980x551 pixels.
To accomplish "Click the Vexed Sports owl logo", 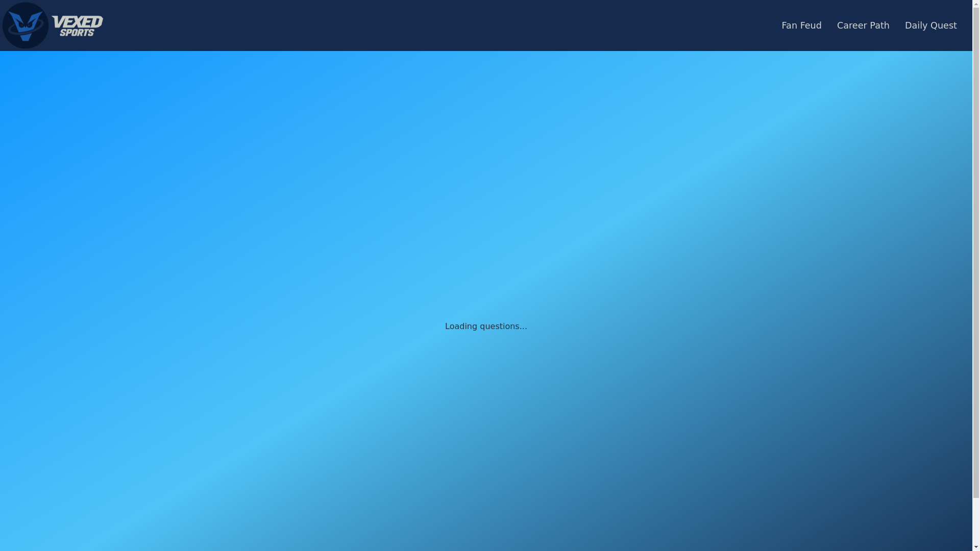I will (x=26, y=26).
